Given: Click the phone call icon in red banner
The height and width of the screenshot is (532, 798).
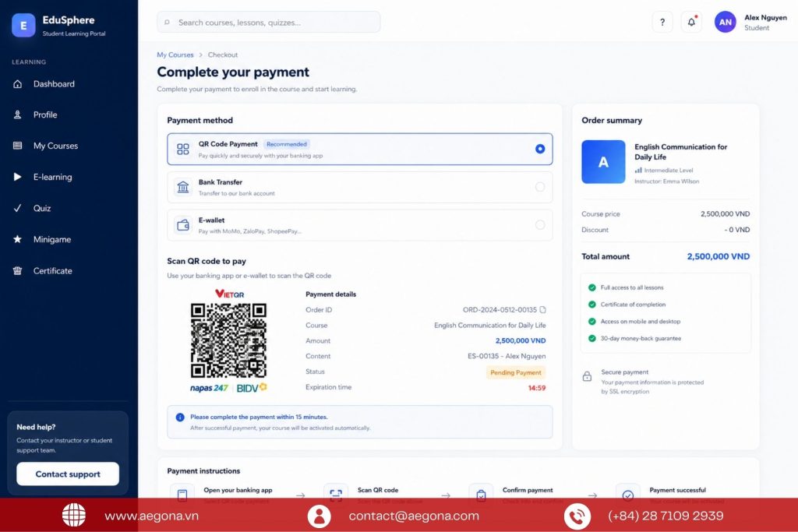Looking at the screenshot, I should tap(577, 516).
